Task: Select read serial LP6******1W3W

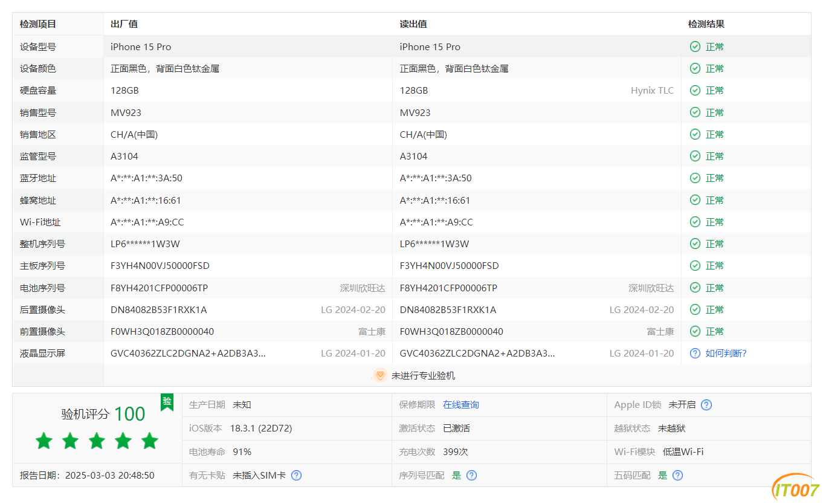Action: 434,244
